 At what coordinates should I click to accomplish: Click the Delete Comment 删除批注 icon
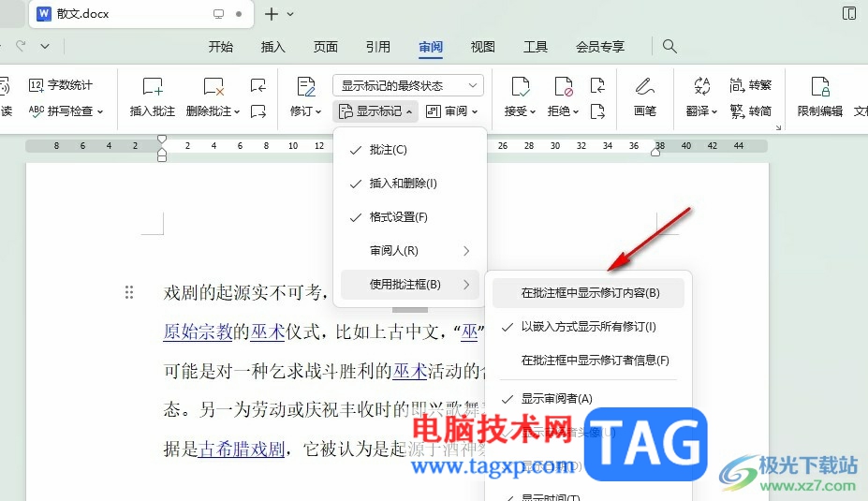click(213, 87)
